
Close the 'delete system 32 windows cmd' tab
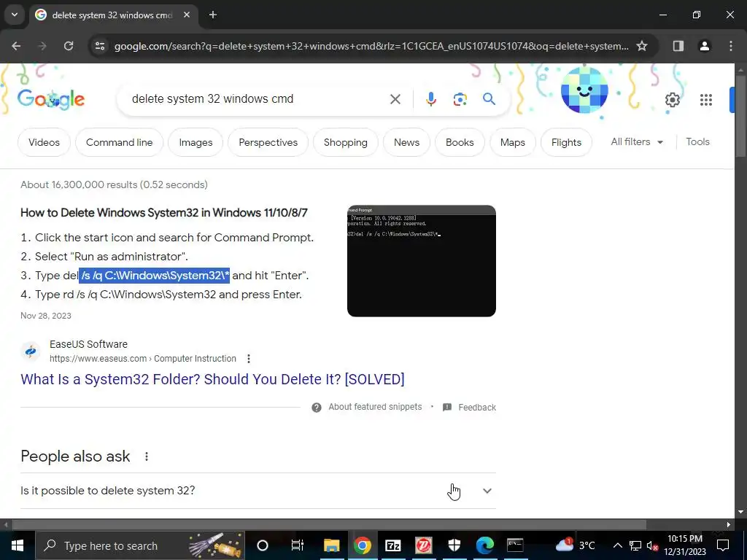[187, 15]
